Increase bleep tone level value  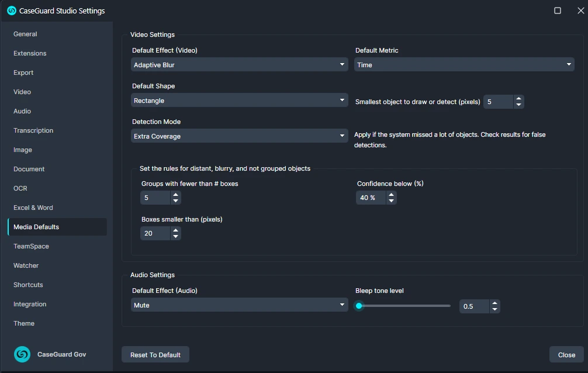pos(494,303)
